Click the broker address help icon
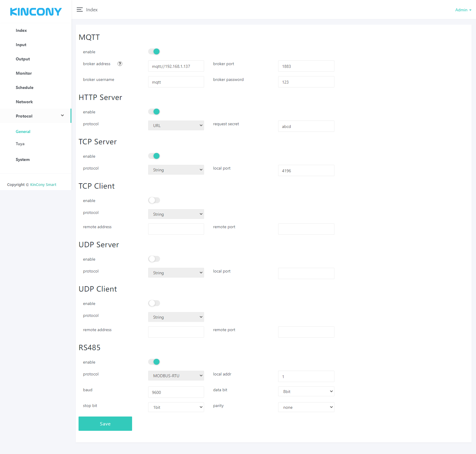The height and width of the screenshot is (454, 476). [x=120, y=64]
